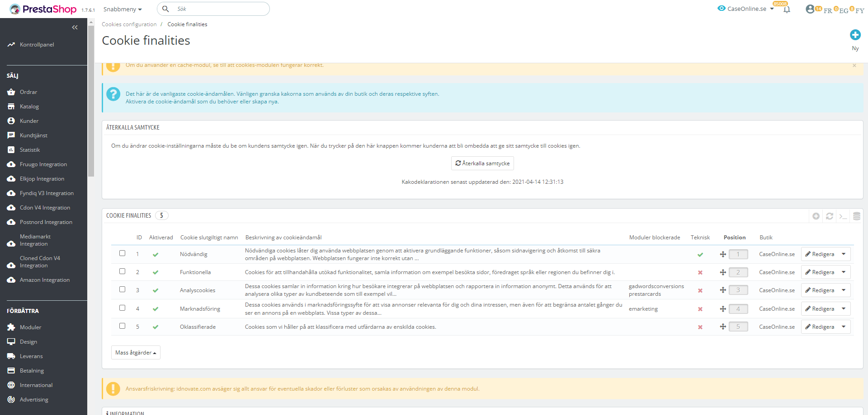Image resolution: width=868 pixels, height=415 pixels.
Task: Click the Moduler puzzle icon in sidebar
Action: (11, 327)
